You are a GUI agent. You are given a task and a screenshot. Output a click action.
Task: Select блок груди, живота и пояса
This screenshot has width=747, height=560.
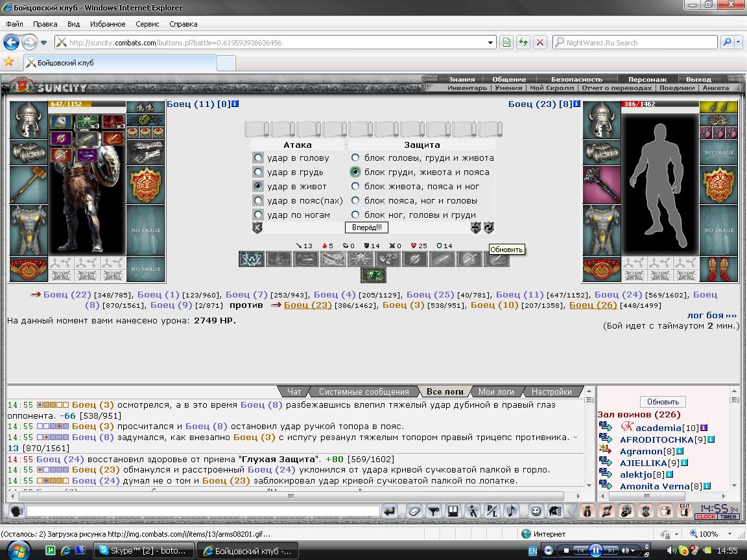[x=355, y=172]
